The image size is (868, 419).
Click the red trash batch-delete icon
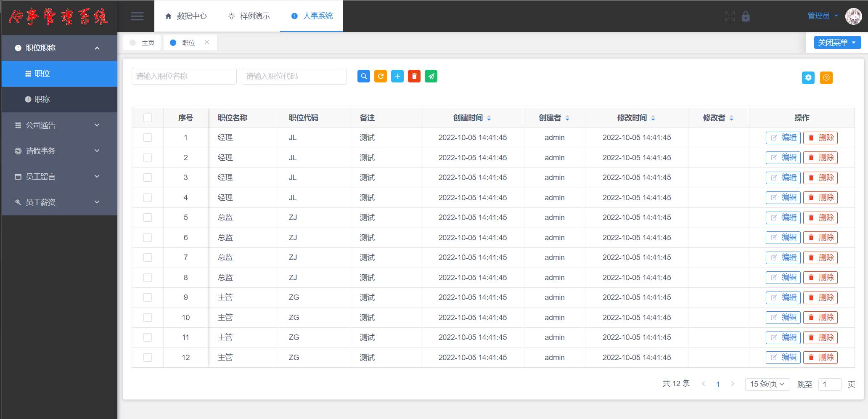[x=414, y=76]
